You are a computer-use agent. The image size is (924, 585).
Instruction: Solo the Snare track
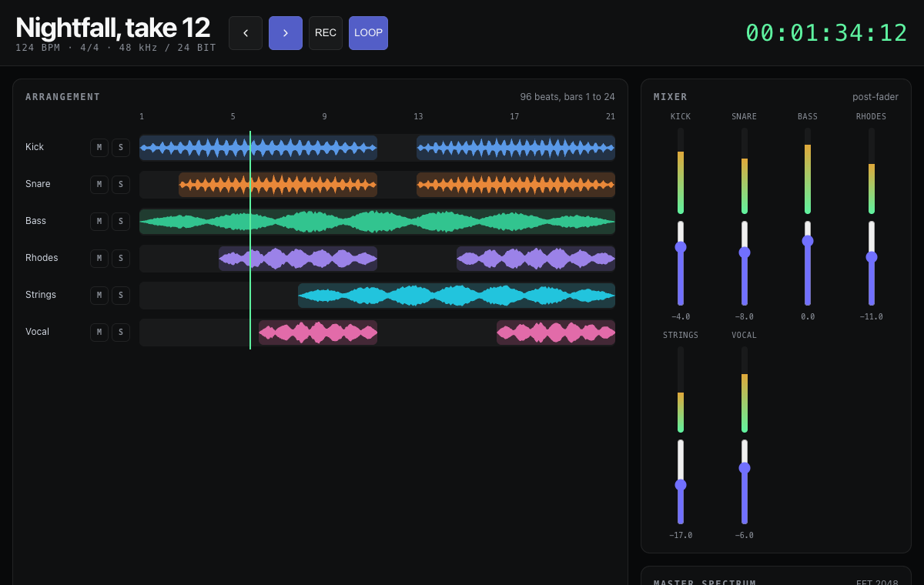121,185
